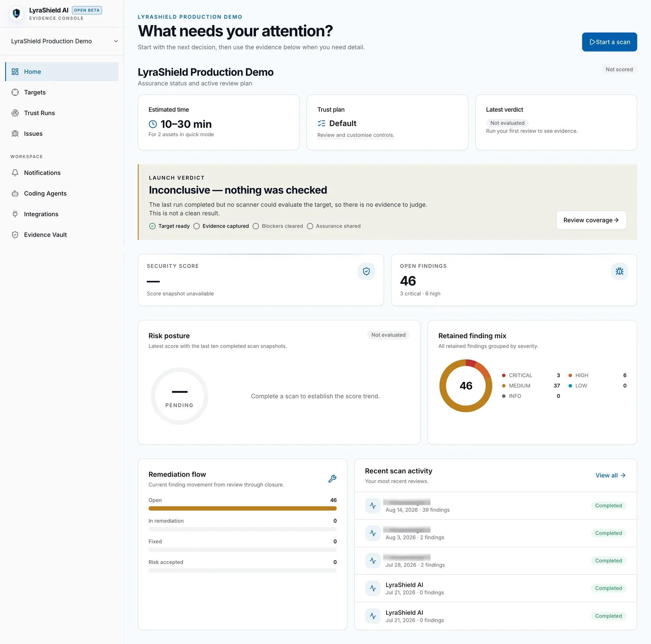Open Trust Runs from the sidebar
651x644 pixels.
click(62, 113)
